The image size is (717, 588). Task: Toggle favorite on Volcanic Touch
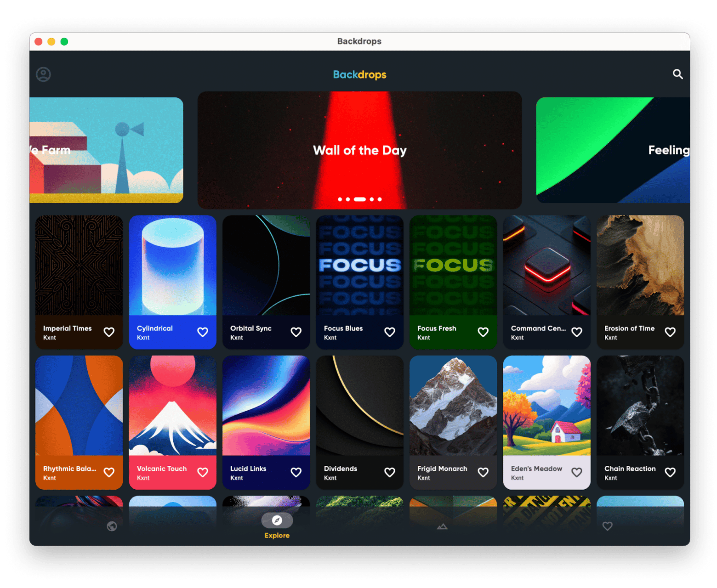[x=203, y=472]
